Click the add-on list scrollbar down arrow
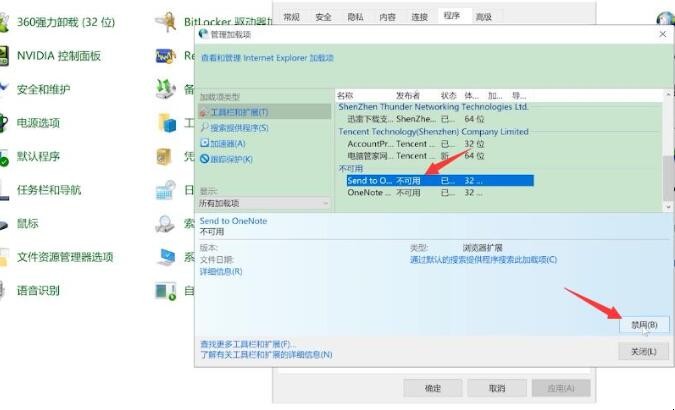Viewport: 675px width, 410px height. [668, 207]
